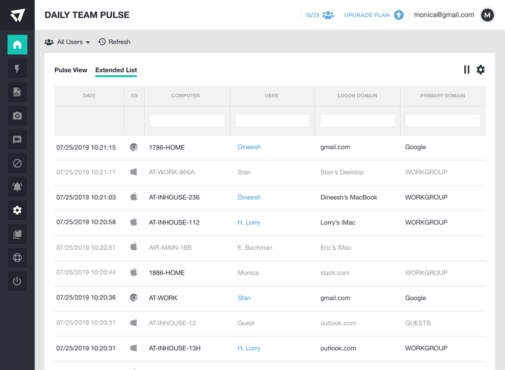Expand the All Users dropdown
Image resolution: width=505 pixels, height=370 pixels.
click(67, 42)
